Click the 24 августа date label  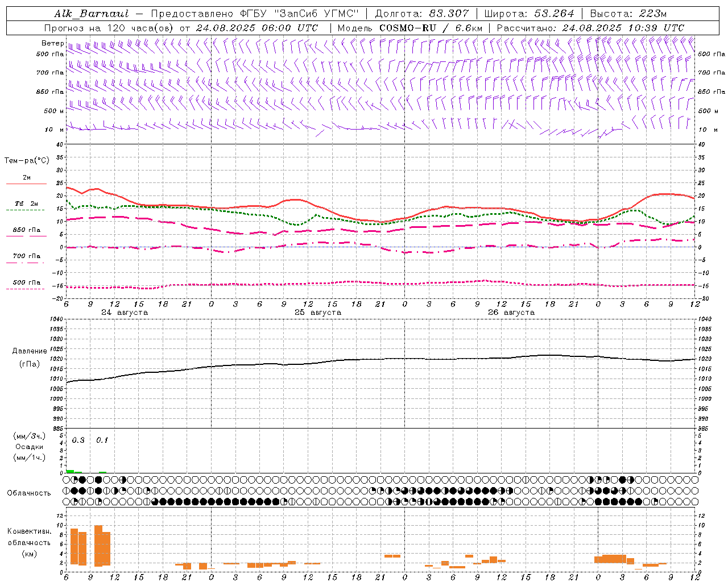click(x=125, y=313)
